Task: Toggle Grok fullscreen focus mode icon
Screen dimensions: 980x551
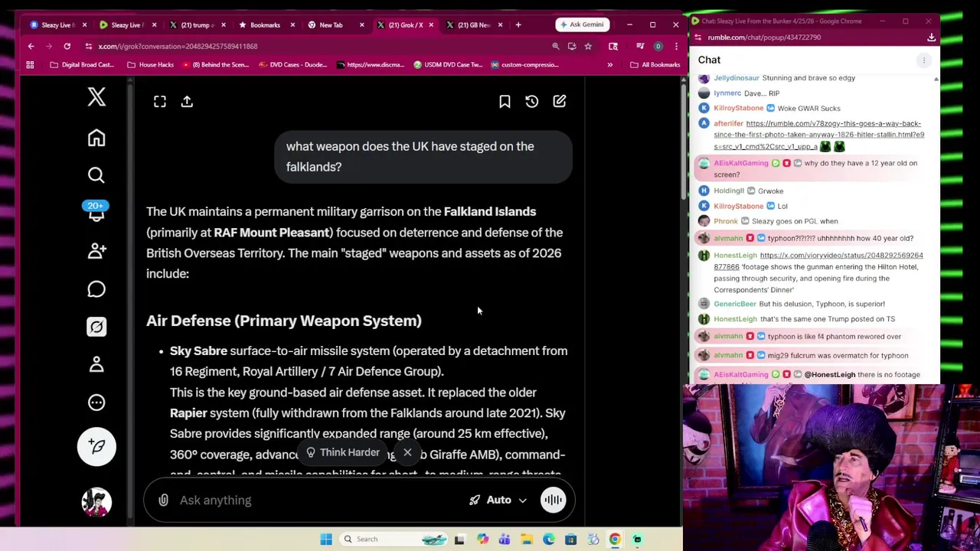Action: click(160, 102)
